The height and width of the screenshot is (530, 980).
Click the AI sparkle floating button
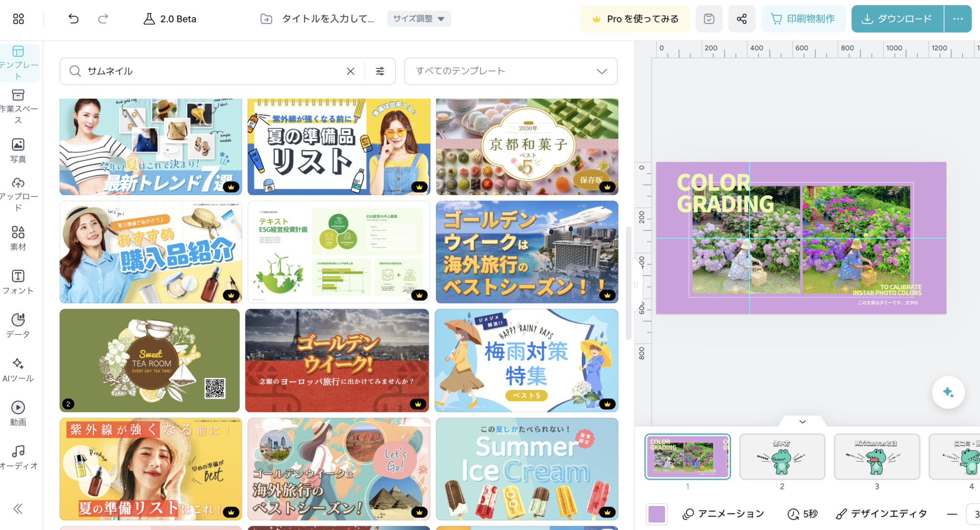point(948,392)
